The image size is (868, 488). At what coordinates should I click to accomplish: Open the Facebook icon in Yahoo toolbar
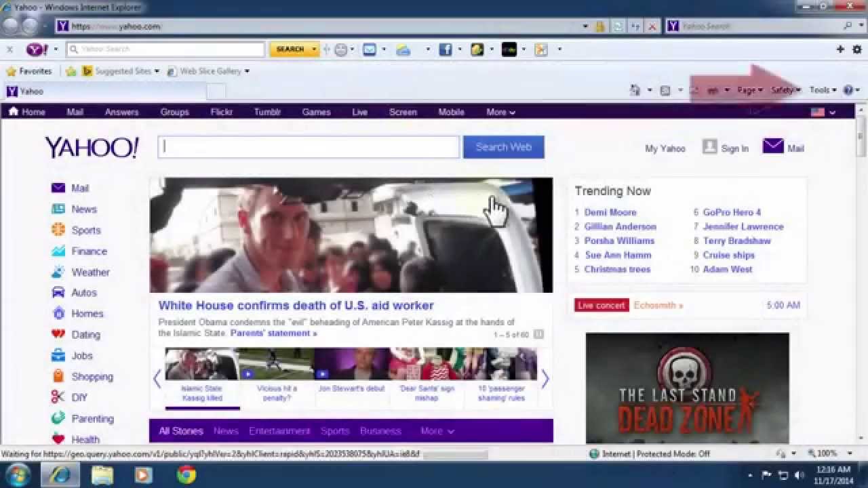[446, 49]
